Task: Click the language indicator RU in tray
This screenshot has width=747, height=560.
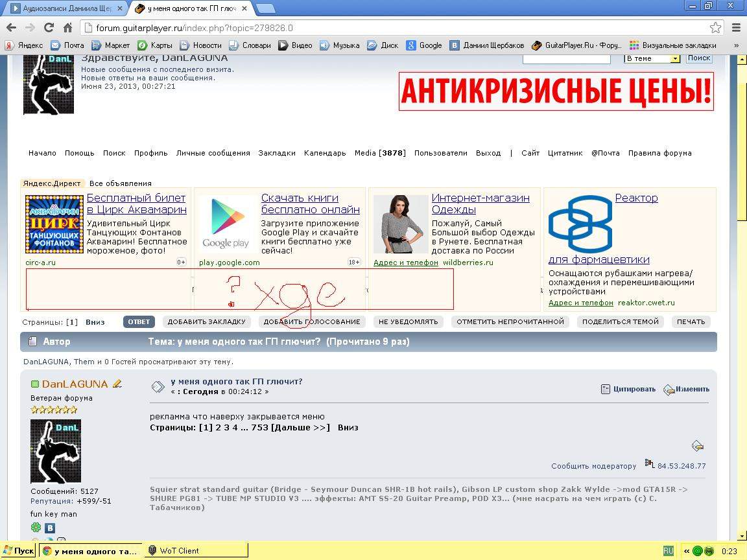Action: 668,551
